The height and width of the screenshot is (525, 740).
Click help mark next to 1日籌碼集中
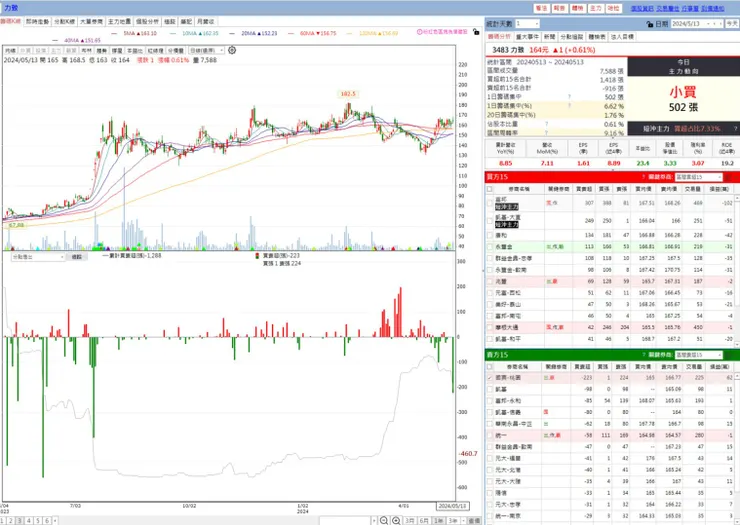pyautogui.click(x=570, y=97)
